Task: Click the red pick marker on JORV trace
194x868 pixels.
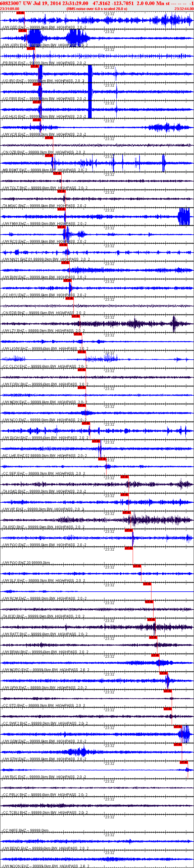Action: 22,31
